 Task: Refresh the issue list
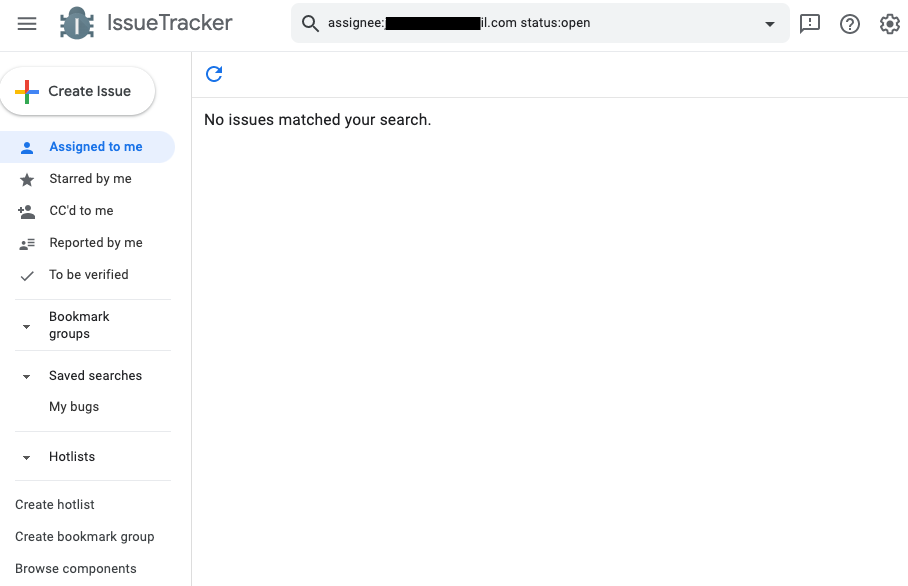[x=214, y=73]
